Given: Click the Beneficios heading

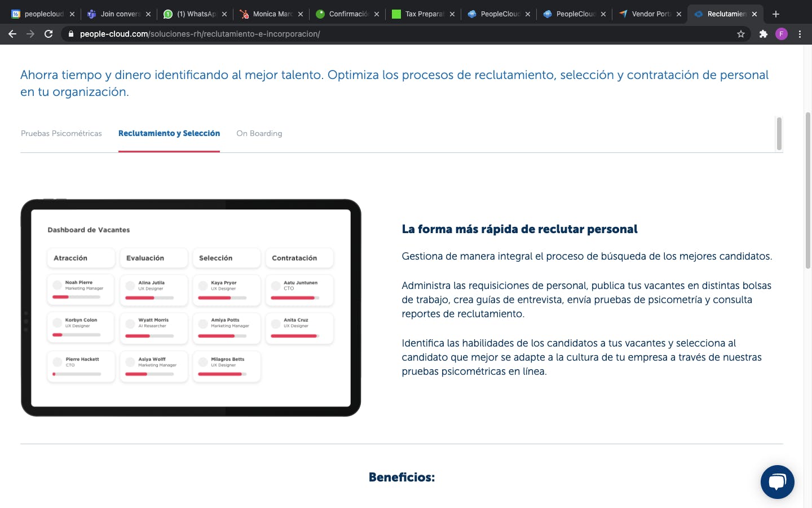Looking at the screenshot, I should tap(401, 478).
